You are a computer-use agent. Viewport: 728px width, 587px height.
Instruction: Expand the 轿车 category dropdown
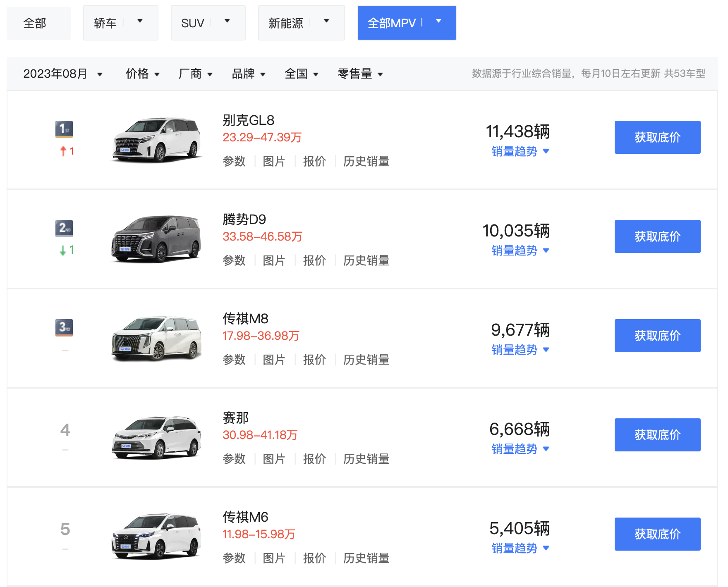pos(140,21)
